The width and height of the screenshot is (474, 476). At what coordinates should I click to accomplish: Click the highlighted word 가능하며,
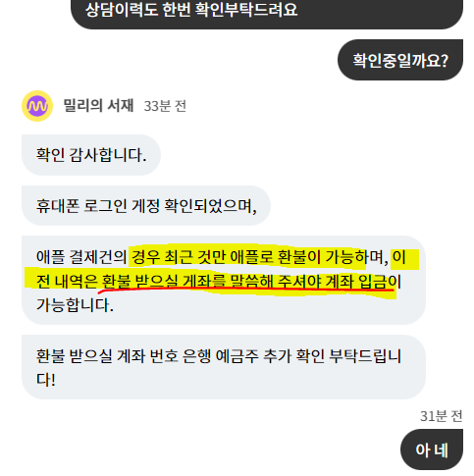[357, 257]
